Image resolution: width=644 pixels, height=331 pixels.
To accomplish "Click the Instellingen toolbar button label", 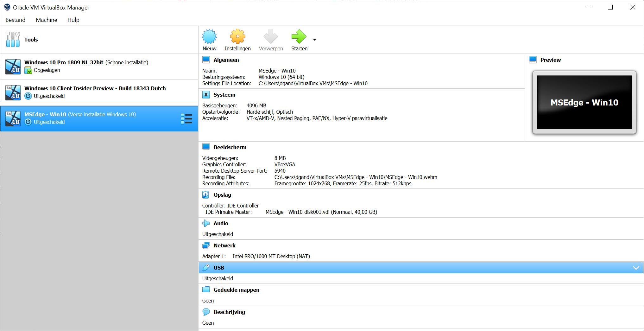I will click(x=237, y=48).
